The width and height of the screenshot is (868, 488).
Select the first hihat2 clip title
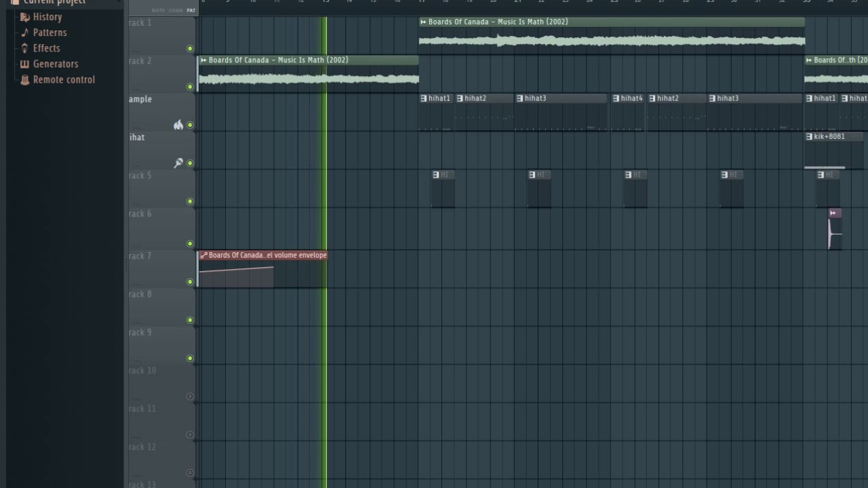[475, 98]
